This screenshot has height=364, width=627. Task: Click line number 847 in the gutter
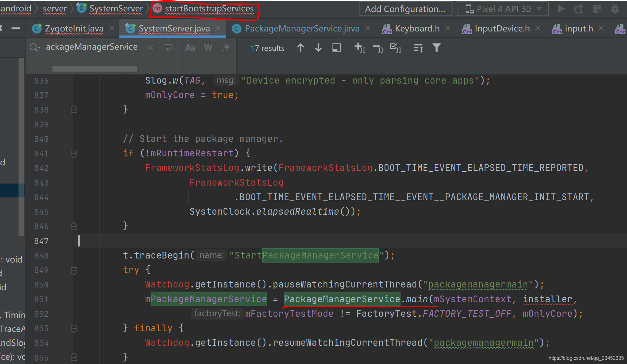pos(41,241)
